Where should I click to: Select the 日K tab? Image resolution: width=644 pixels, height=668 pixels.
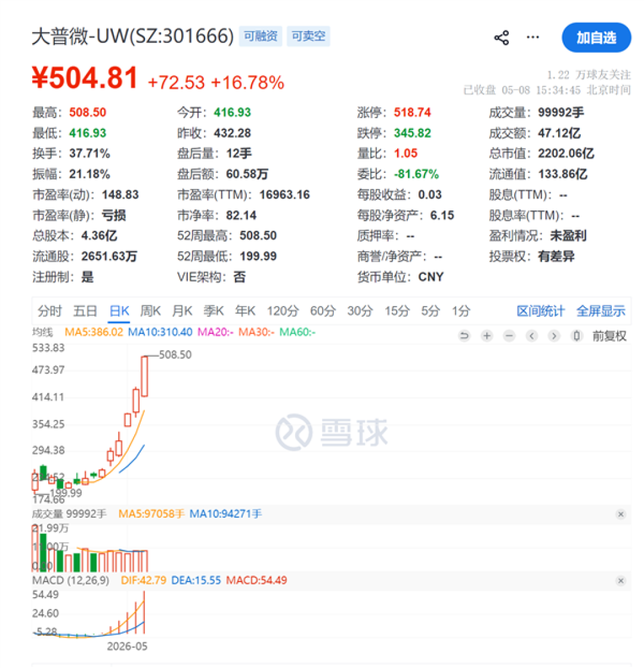pyautogui.click(x=119, y=311)
